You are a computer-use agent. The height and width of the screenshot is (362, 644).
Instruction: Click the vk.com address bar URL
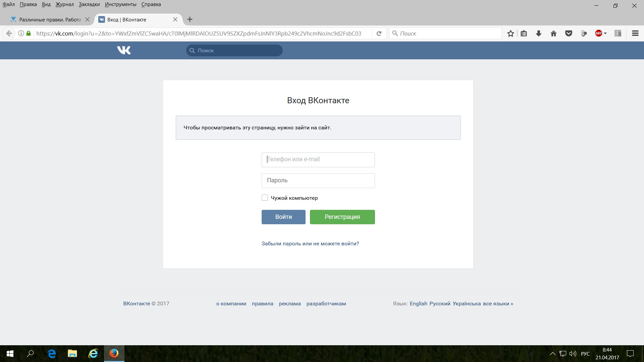199,34
